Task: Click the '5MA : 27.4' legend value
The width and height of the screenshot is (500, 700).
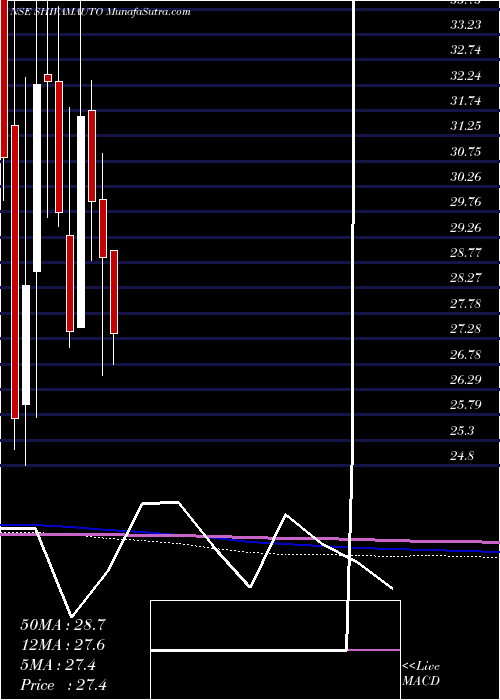Action: (58, 665)
